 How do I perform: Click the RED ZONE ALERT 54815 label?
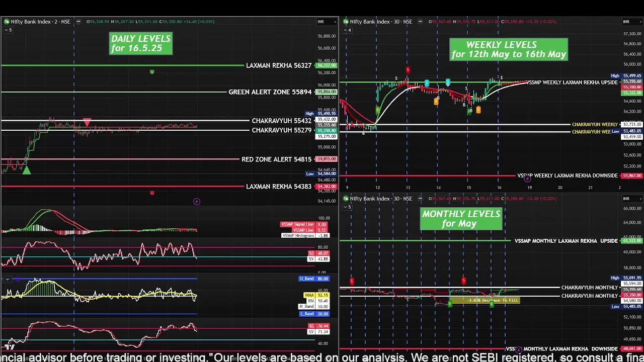tap(277, 159)
